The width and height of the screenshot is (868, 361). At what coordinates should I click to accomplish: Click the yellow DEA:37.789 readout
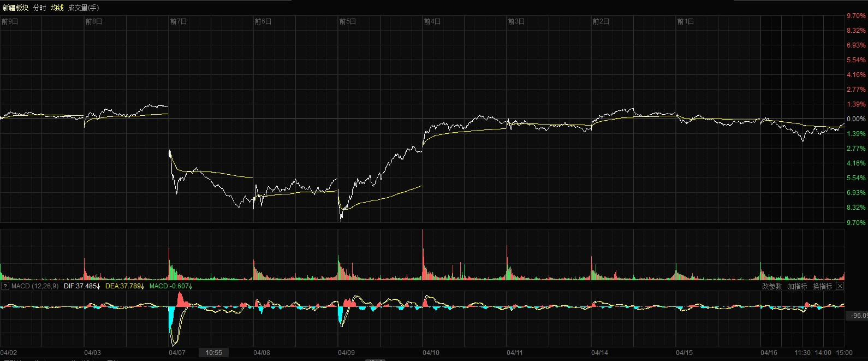click(124, 286)
